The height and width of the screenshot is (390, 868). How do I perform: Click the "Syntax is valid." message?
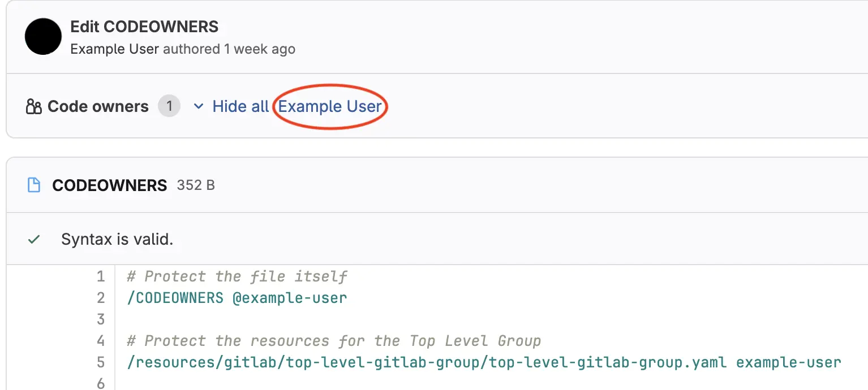pos(117,240)
